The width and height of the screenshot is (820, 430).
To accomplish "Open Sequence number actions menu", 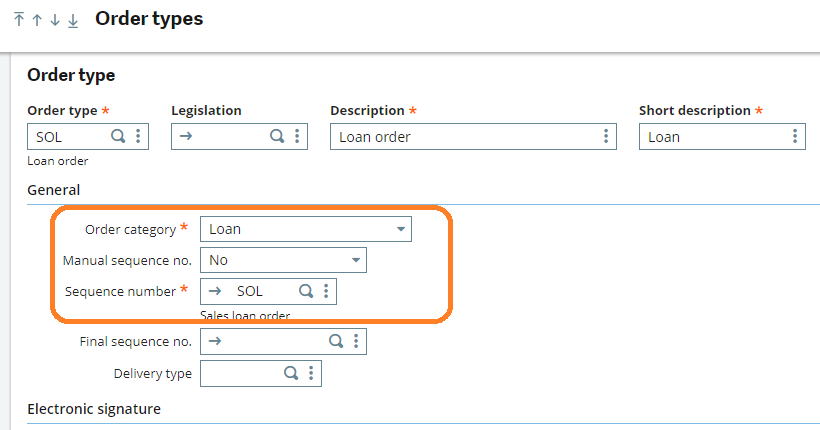I will [326, 291].
